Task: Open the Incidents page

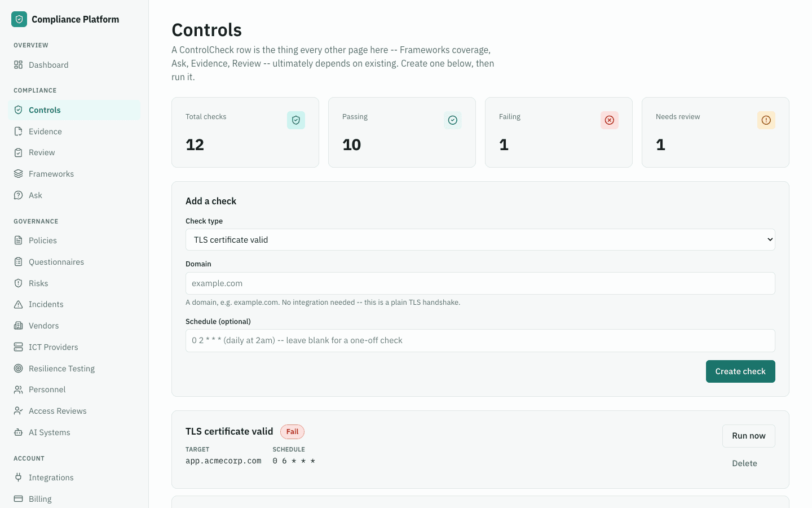Action: [x=74, y=304]
